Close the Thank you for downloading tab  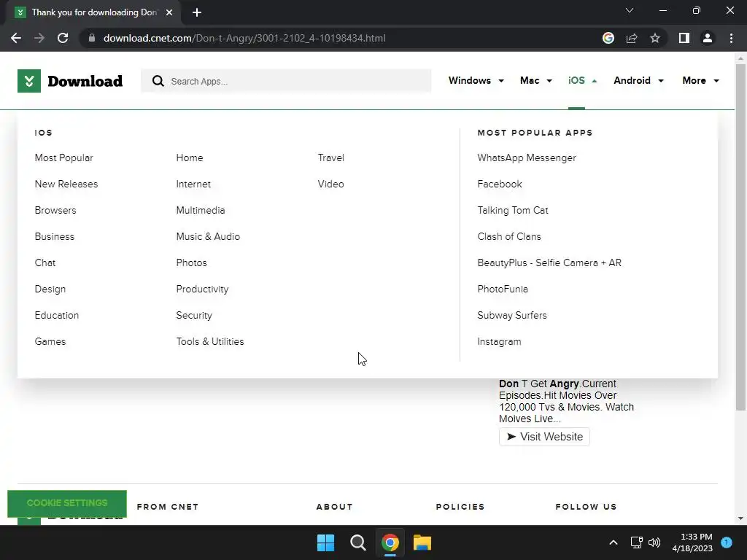pyautogui.click(x=169, y=12)
